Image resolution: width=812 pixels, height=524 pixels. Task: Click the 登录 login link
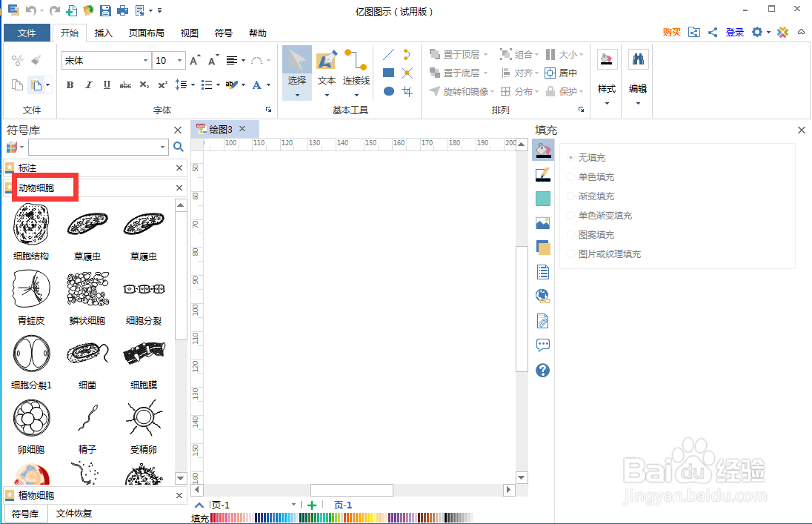(x=735, y=33)
